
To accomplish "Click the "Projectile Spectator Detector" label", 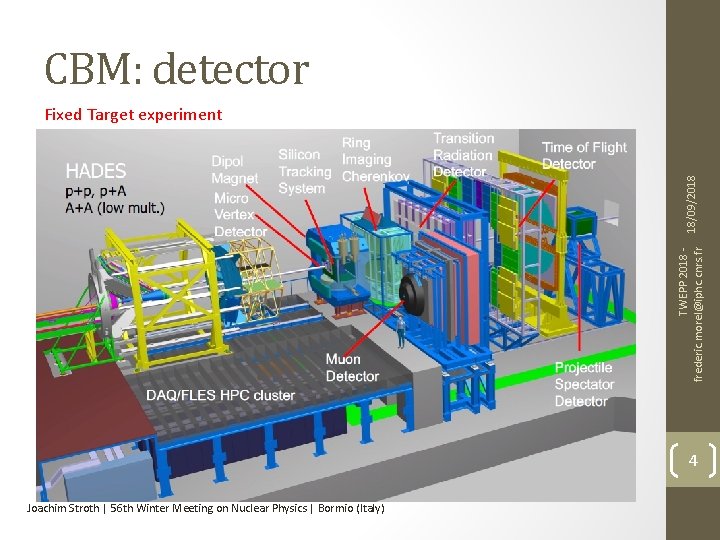I will click(x=584, y=384).
